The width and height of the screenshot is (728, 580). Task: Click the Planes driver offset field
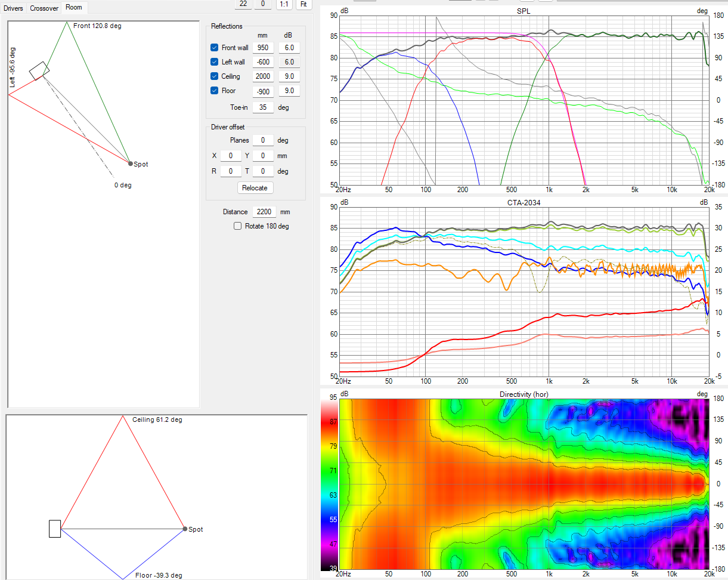coord(263,140)
